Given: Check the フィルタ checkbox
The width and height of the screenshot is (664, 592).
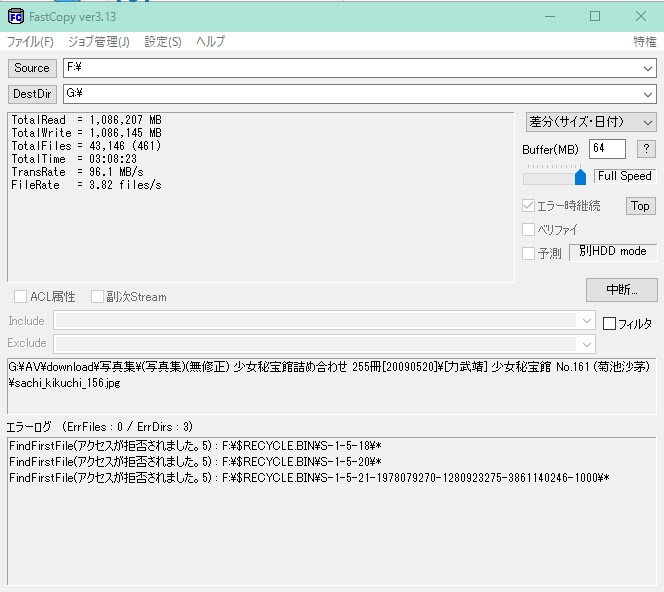Looking at the screenshot, I should (609, 323).
